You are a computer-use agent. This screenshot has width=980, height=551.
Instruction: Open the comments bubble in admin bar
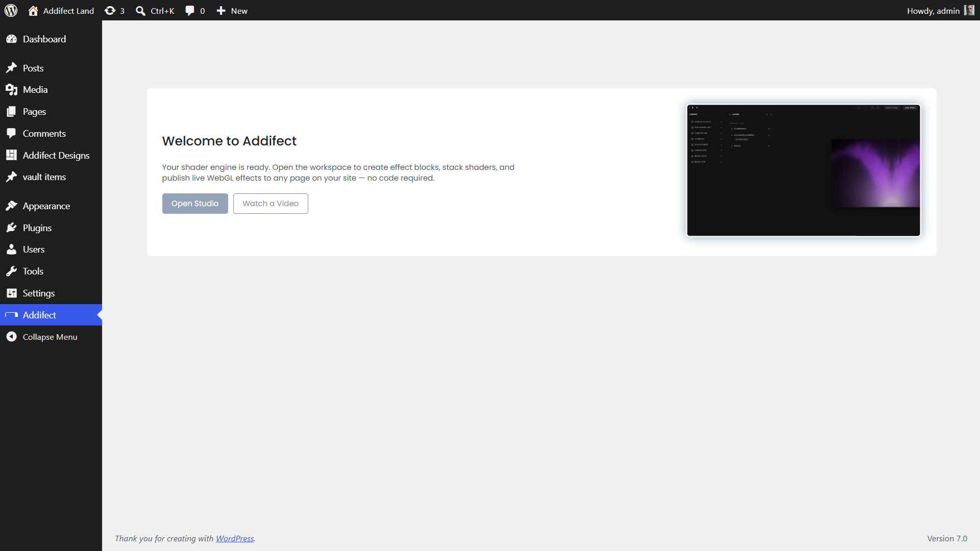pyautogui.click(x=190, y=11)
